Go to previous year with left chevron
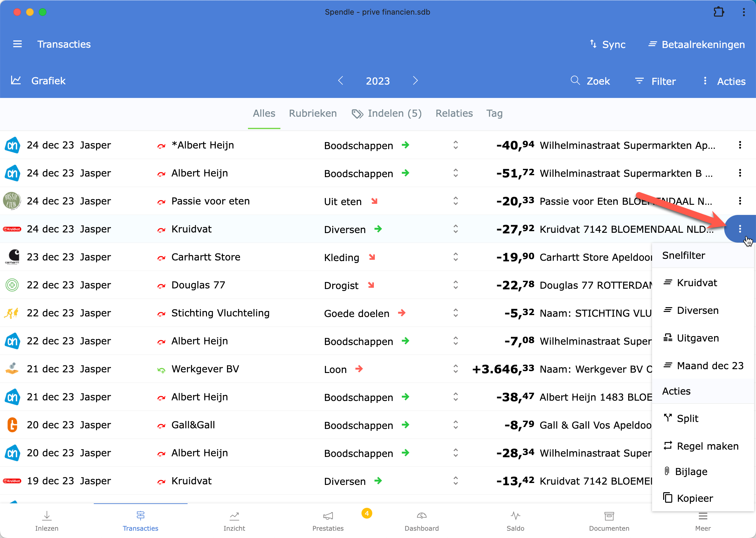 [x=340, y=80]
